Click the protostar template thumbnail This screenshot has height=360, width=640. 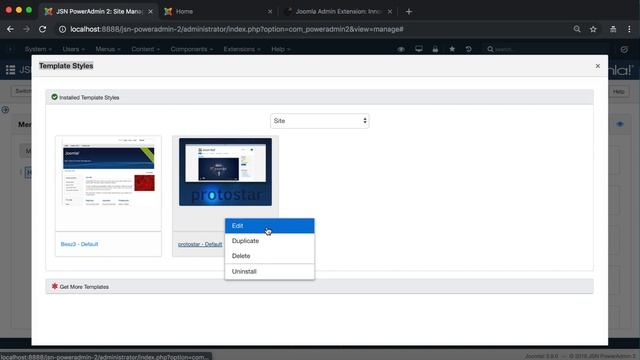(x=225, y=172)
